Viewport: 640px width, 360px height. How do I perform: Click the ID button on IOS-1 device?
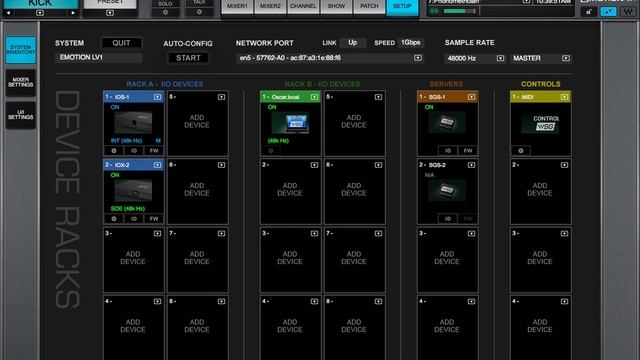click(133, 151)
